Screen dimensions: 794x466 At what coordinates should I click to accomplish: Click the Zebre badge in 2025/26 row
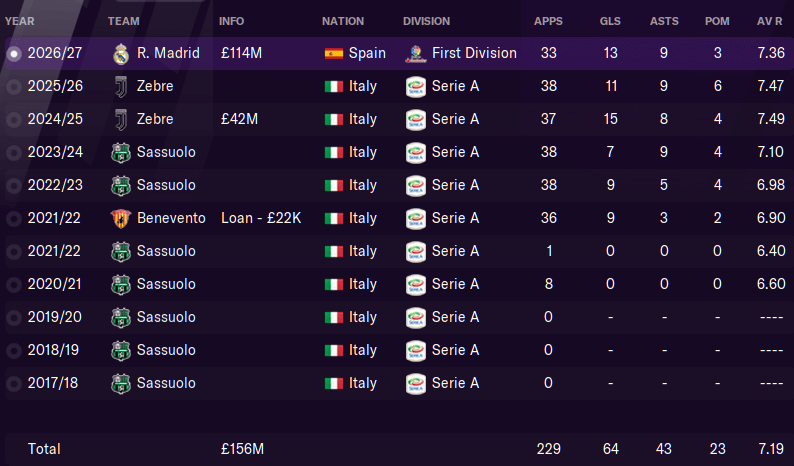[x=121, y=87]
